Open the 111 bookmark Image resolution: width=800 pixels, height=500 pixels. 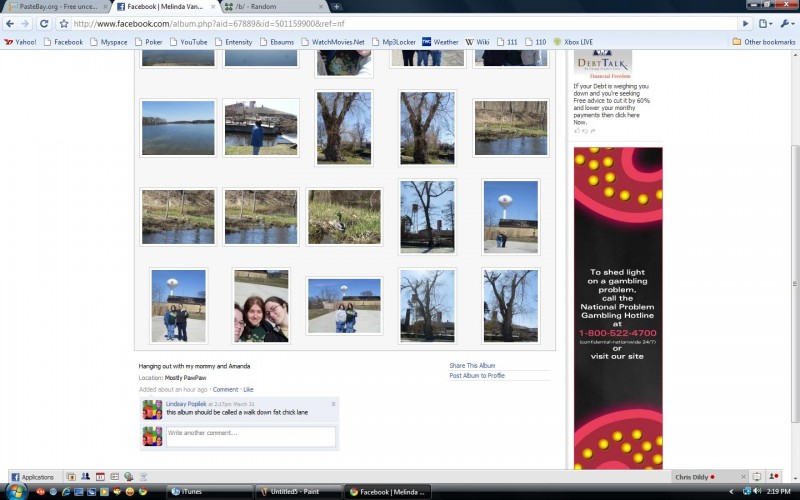click(x=507, y=42)
